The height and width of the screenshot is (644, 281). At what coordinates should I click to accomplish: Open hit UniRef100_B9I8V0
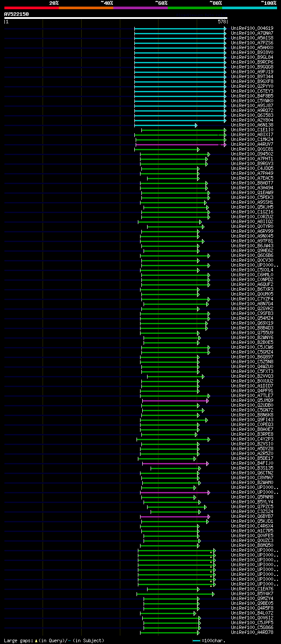tap(252, 52)
